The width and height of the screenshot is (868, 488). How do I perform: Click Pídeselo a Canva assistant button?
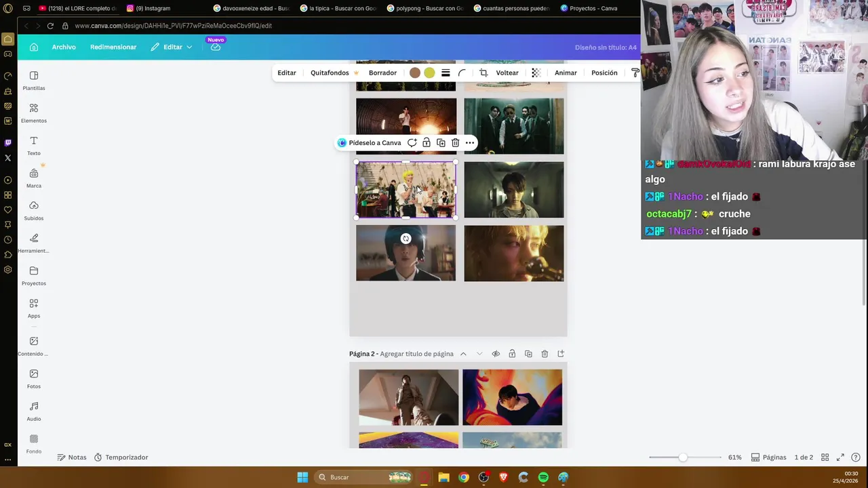(x=370, y=143)
